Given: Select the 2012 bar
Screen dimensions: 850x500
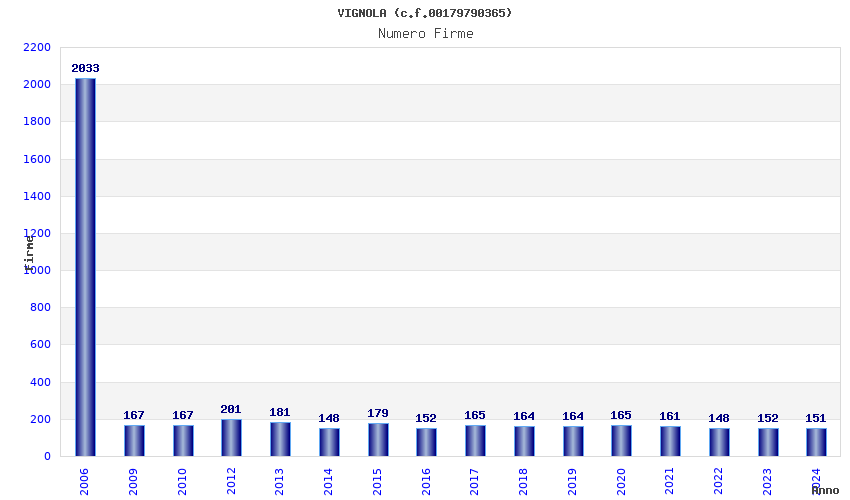Looking at the screenshot, I should tap(231, 438).
